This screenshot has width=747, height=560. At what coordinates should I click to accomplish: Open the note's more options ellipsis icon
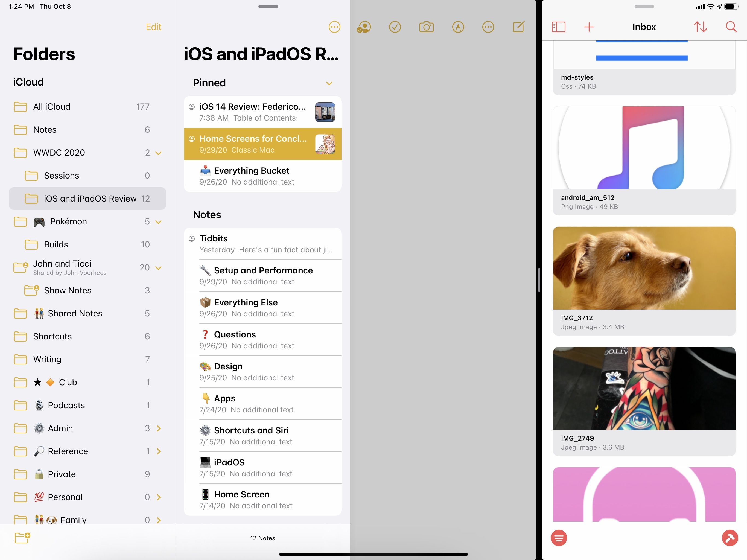tap(488, 27)
